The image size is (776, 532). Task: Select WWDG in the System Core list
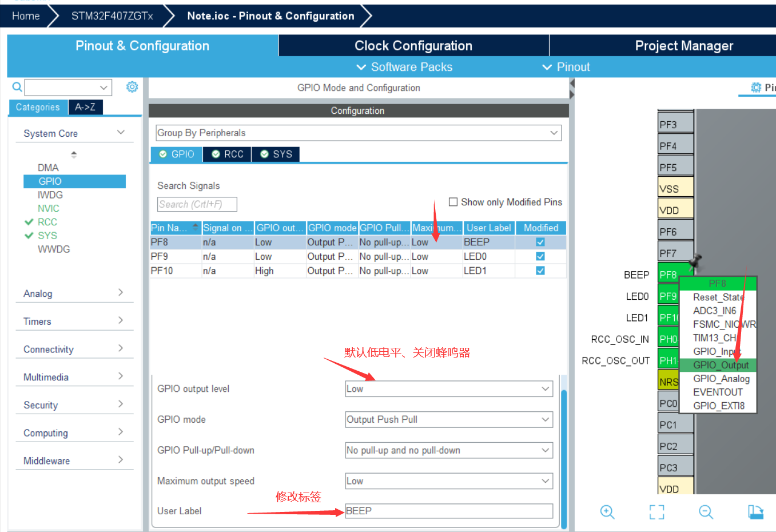point(54,249)
